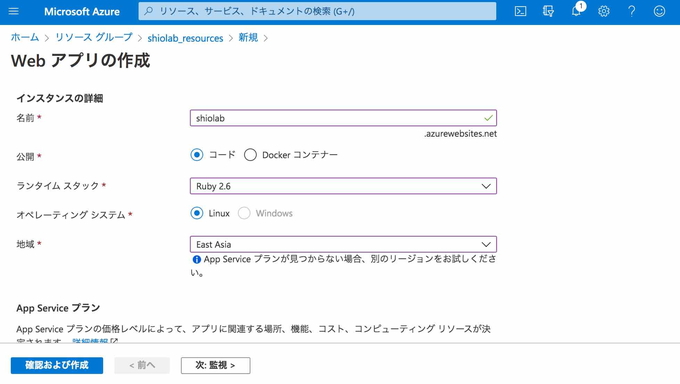Image resolution: width=680 pixels, height=384 pixels.
Task: Click the search magnifier icon
Action: pyautogui.click(x=148, y=11)
